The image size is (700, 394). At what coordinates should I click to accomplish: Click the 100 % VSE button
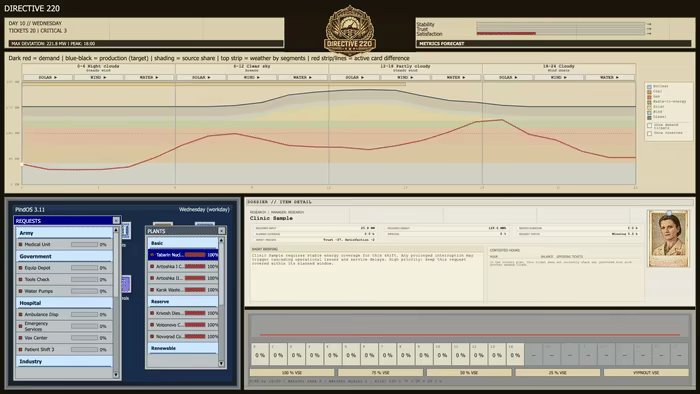point(292,372)
